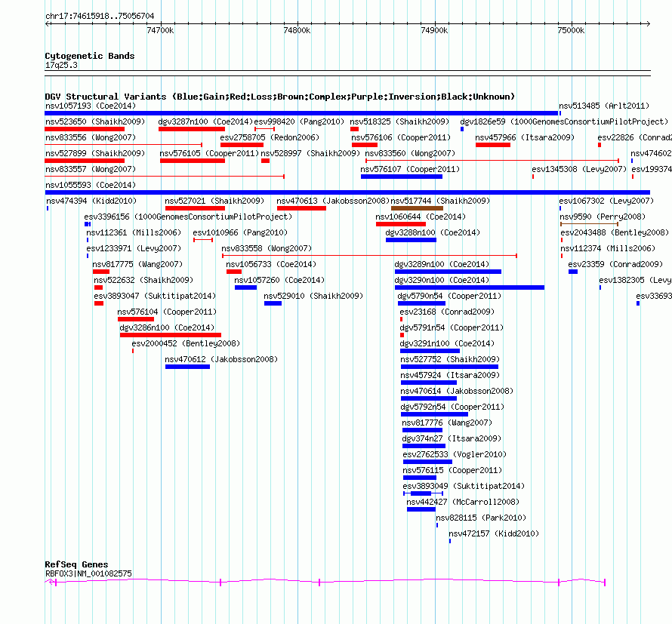Click the chr17:74615918..75056704 region label
672x624 pixels.
[100, 17]
